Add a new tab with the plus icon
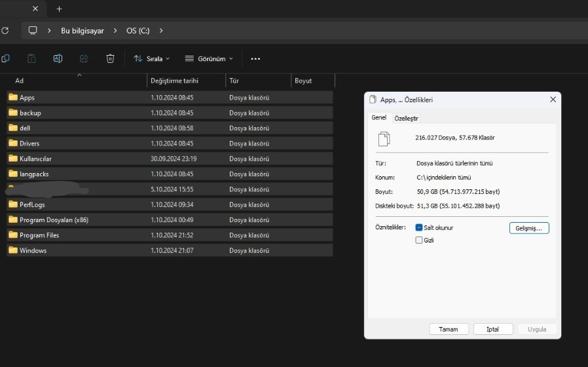Viewport: 588px width, 367px height. tap(59, 9)
